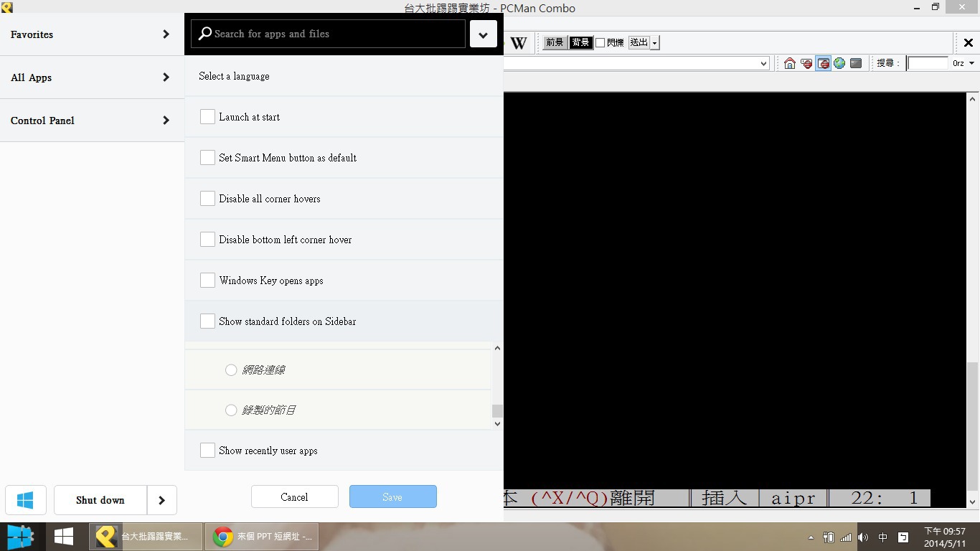Click the folder list scroll up arrow
The width and height of the screenshot is (980, 551).
tap(497, 348)
